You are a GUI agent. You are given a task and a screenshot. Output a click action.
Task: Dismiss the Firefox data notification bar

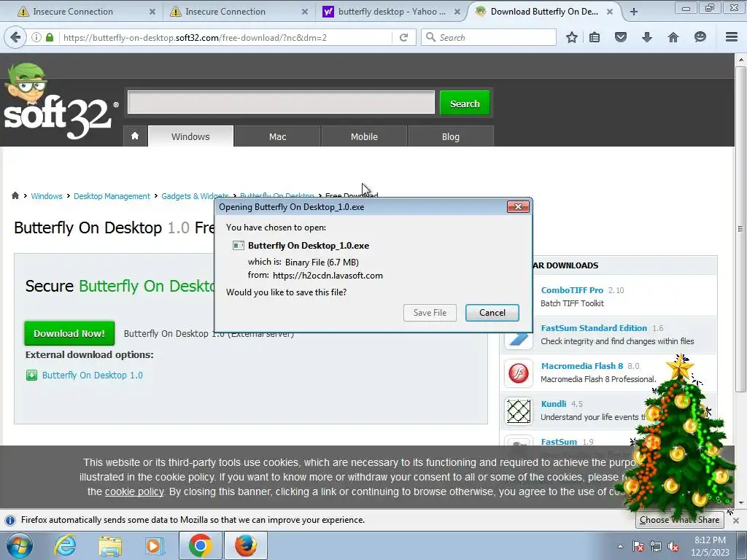735,520
